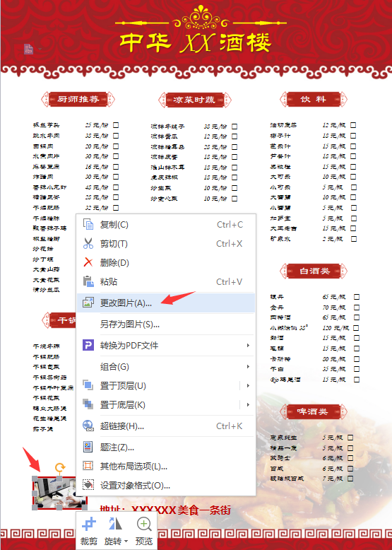This screenshot has width=392, height=550.
Task: Click the scissors icon for 剪切(T)
Action: pyautogui.click(x=88, y=243)
